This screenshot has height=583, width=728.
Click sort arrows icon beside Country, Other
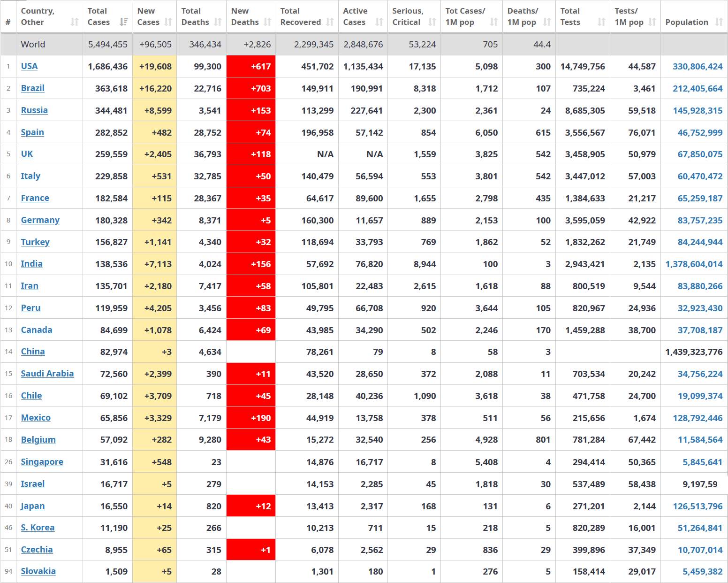pos(75,22)
